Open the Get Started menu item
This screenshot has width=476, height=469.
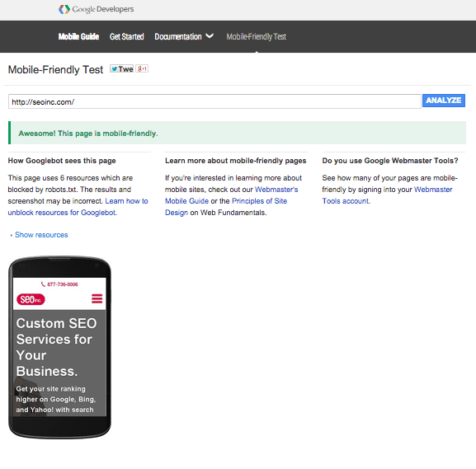(126, 37)
